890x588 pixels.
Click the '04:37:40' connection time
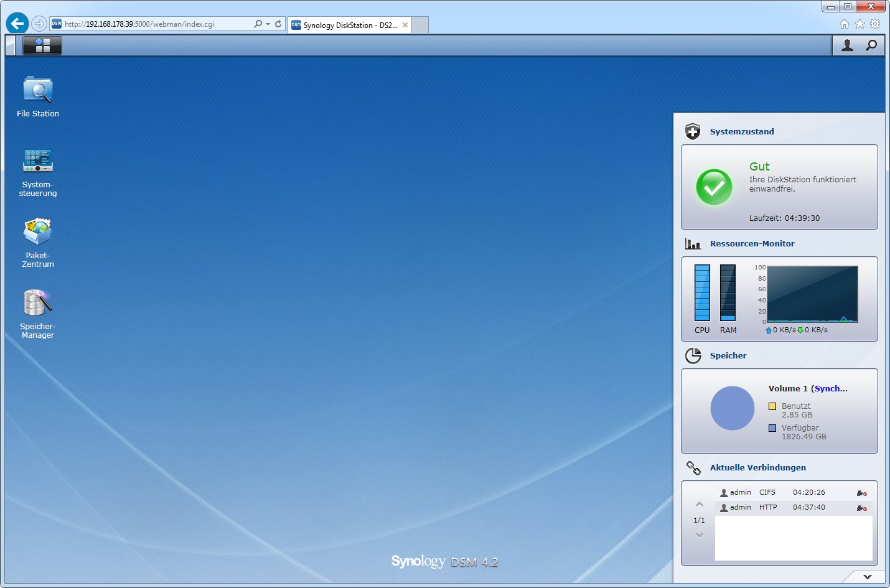(809, 507)
